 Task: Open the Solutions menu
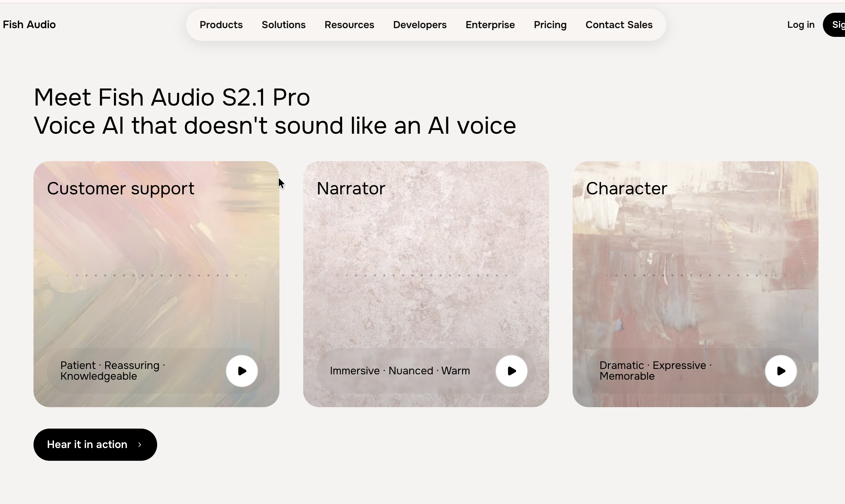coord(283,25)
